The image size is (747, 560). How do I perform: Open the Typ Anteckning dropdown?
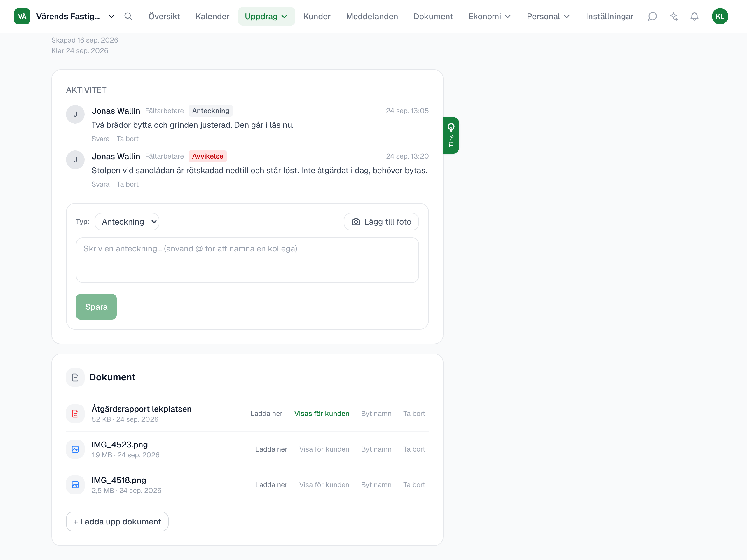pyautogui.click(x=127, y=222)
